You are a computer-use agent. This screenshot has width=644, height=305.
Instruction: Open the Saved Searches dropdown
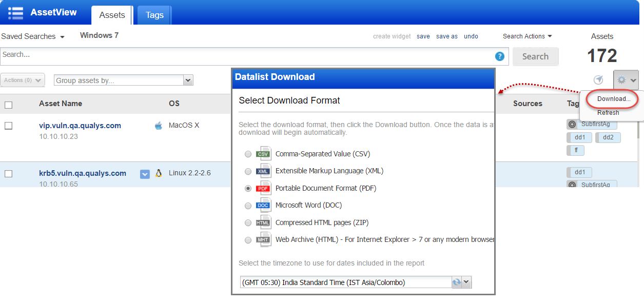point(33,36)
